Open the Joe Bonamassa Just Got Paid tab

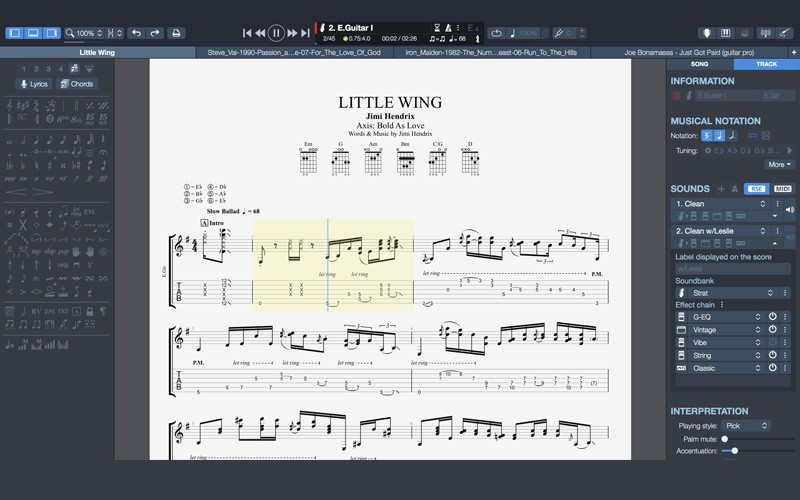click(x=689, y=52)
